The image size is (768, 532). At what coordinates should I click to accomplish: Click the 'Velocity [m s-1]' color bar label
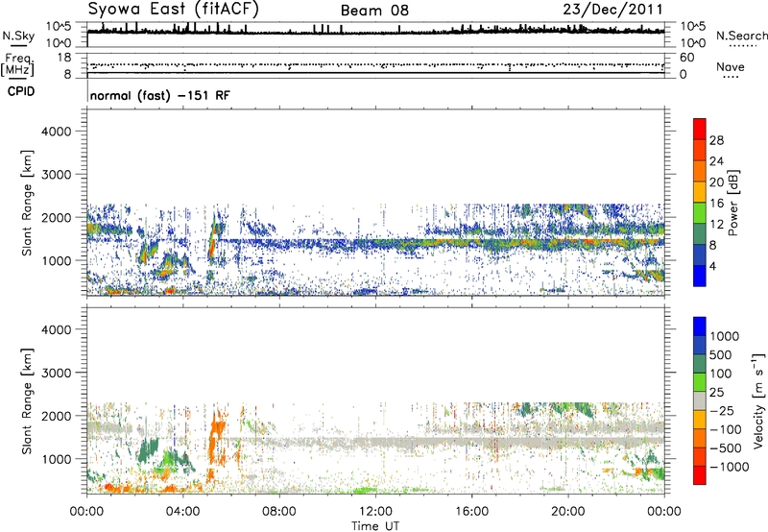(x=758, y=400)
